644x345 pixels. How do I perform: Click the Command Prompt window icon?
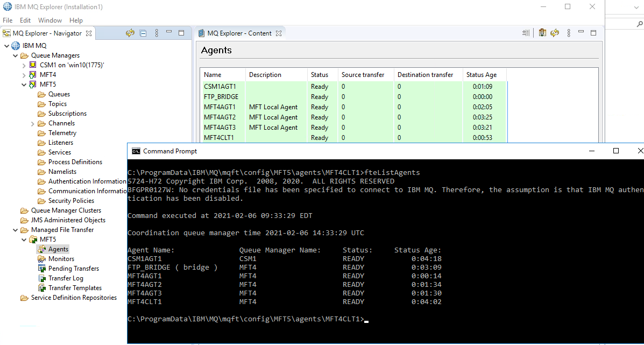(135, 151)
